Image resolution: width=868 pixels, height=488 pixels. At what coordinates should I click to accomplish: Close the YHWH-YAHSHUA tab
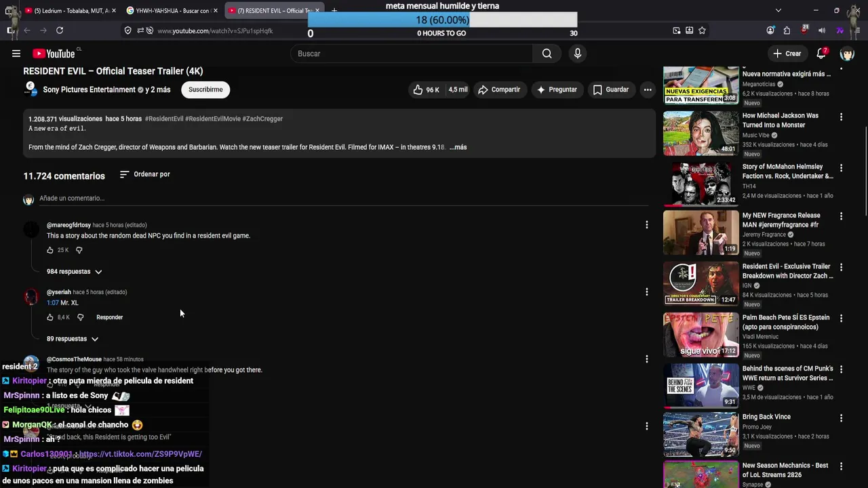coord(215,11)
